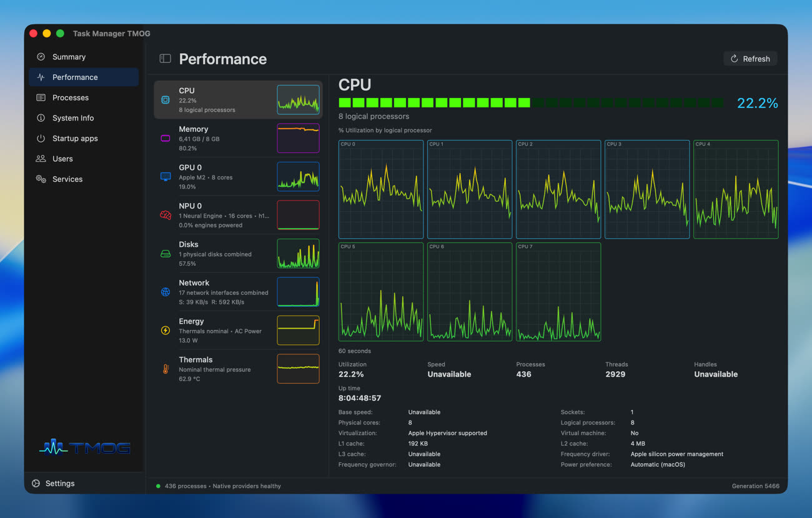Screen dimensions: 812x518
Task: Select the GPU 0 Apple M2 entry
Action: click(x=238, y=177)
